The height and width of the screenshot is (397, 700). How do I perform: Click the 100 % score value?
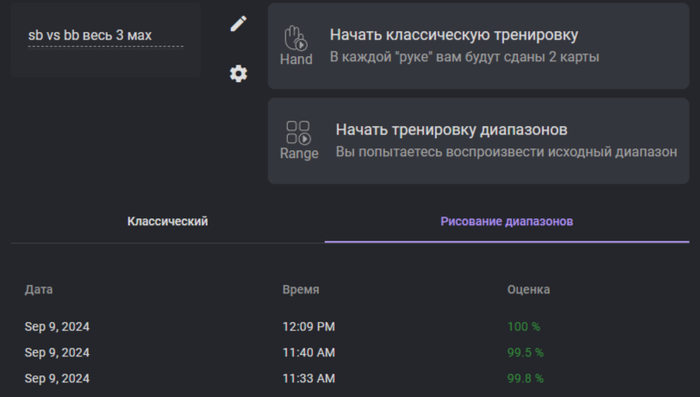(523, 326)
